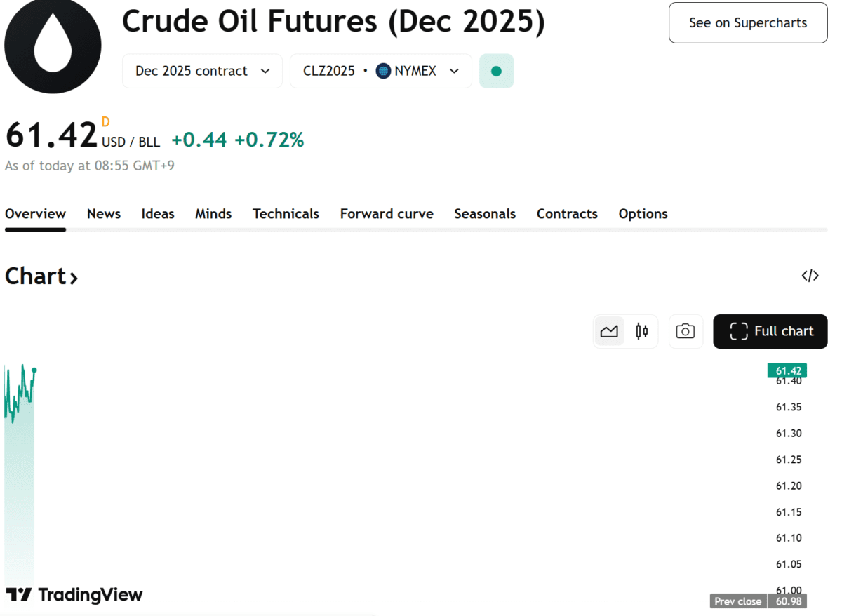
Task: Take a chart snapshot with the camera icon
Action: 686,331
